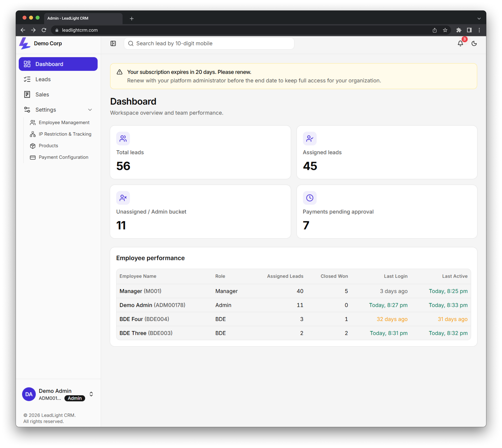Click the Total leads users icon
Viewport: 502px width, 448px height.
pos(123,139)
